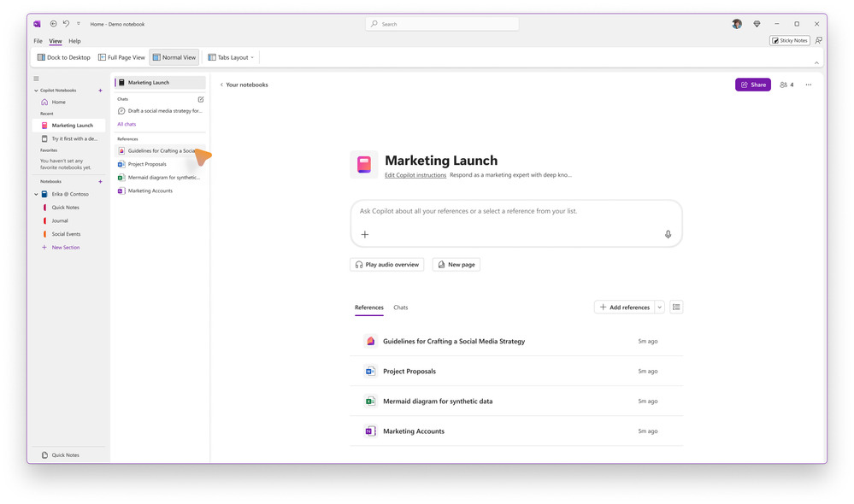
Task: Click Add references button
Action: click(624, 307)
